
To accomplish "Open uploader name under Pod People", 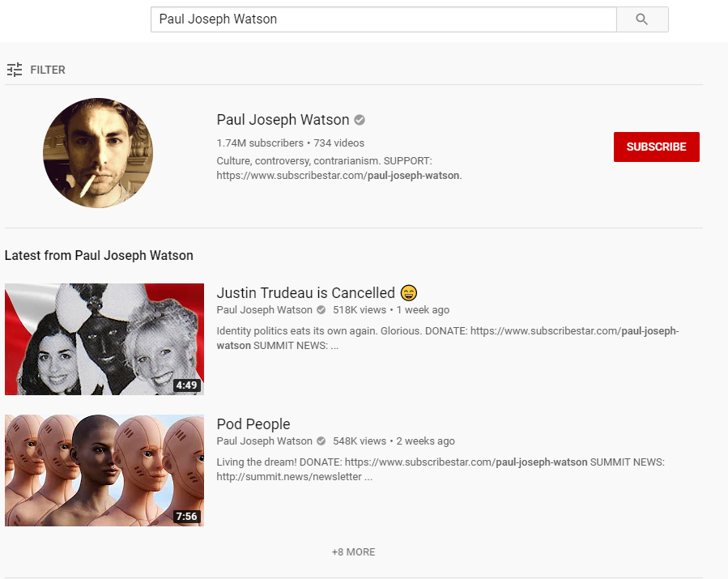I will pos(264,441).
